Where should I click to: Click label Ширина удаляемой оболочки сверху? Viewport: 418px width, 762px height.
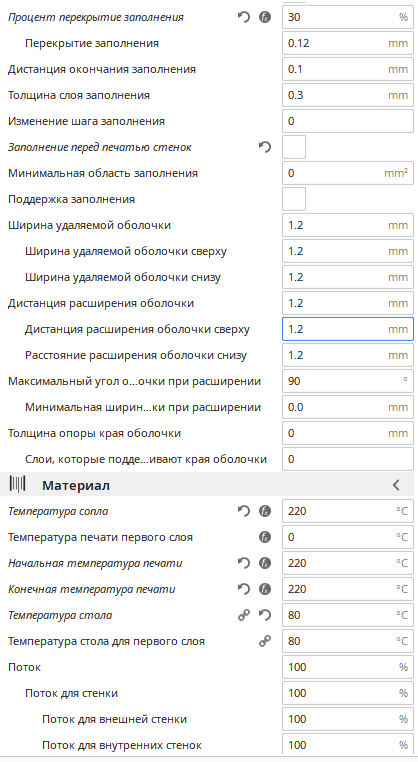point(126,251)
